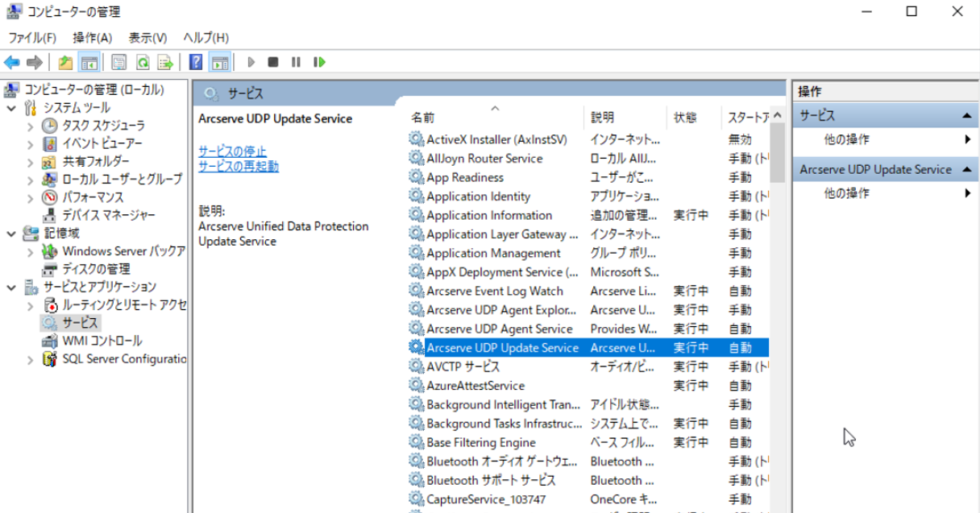Select Windows Server バックアップ tree item
980x513 pixels.
[124, 251]
